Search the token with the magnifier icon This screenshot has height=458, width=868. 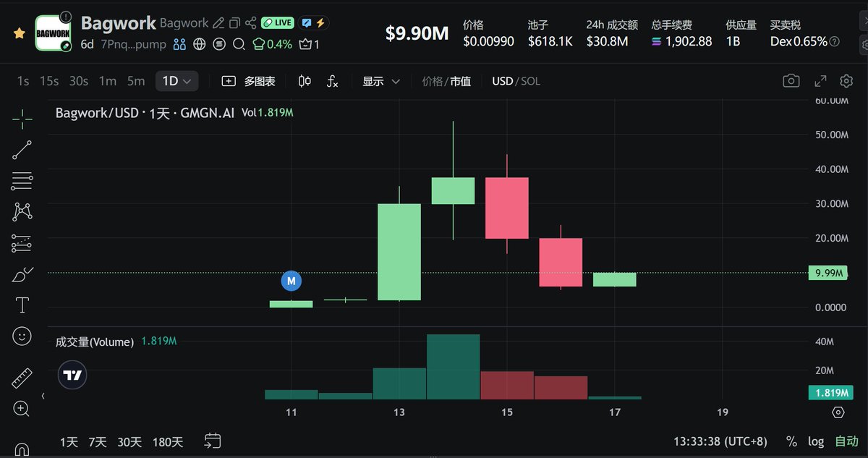point(239,44)
